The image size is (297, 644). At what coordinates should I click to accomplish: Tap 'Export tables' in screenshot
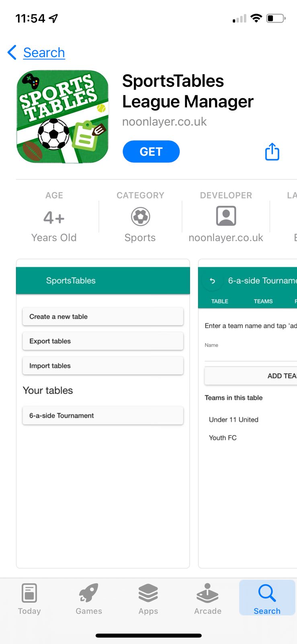click(x=103, y=341)
